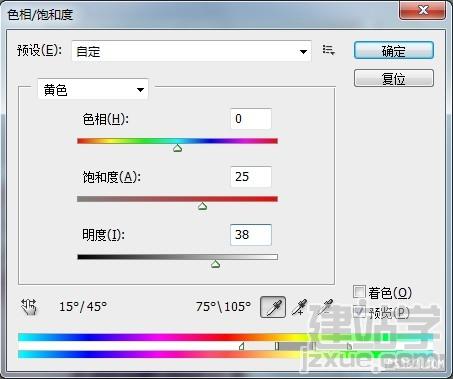Click the left vertical range bar marker
The image size is (453, 379).
point(277,346)
